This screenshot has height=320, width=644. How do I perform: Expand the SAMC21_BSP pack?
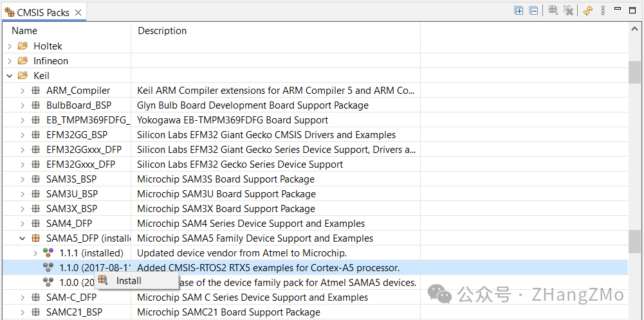coord(23,312)
